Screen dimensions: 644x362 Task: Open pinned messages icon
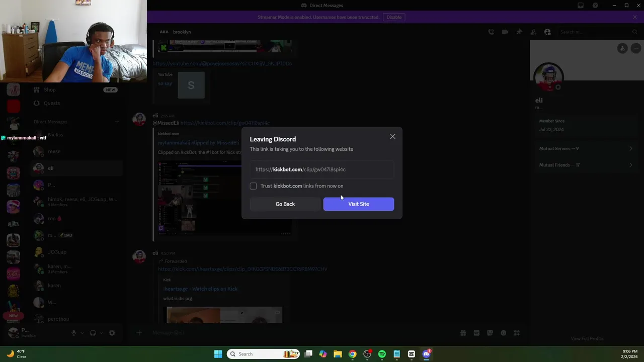[x=519, y=32]
